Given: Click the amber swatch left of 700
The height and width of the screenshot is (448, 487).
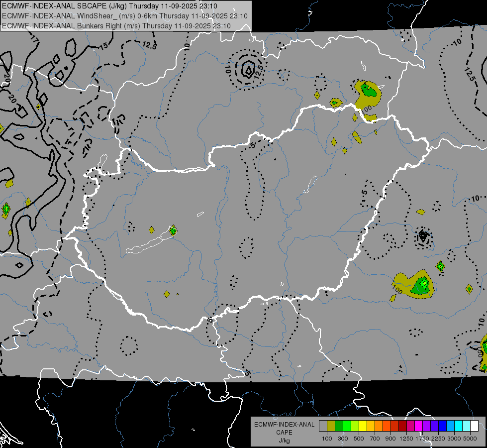Looking at the screenshot, I should coord(371,426).
